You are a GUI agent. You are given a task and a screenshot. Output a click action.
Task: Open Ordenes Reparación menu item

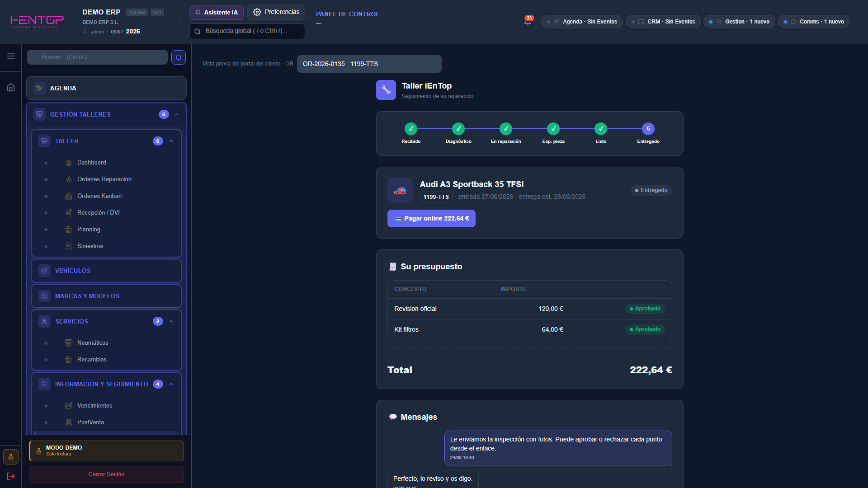pyautogui.click(x=107, y=179)
